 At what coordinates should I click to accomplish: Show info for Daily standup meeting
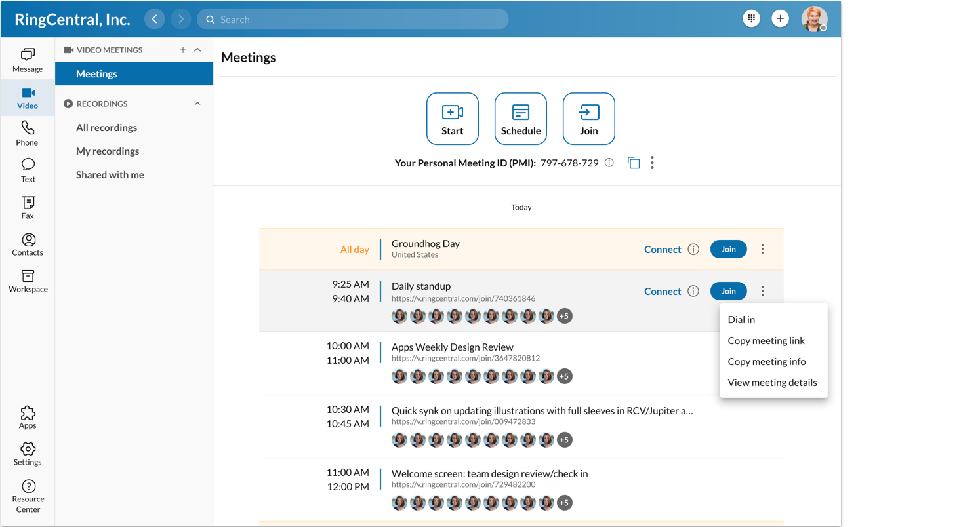[693, 292]
